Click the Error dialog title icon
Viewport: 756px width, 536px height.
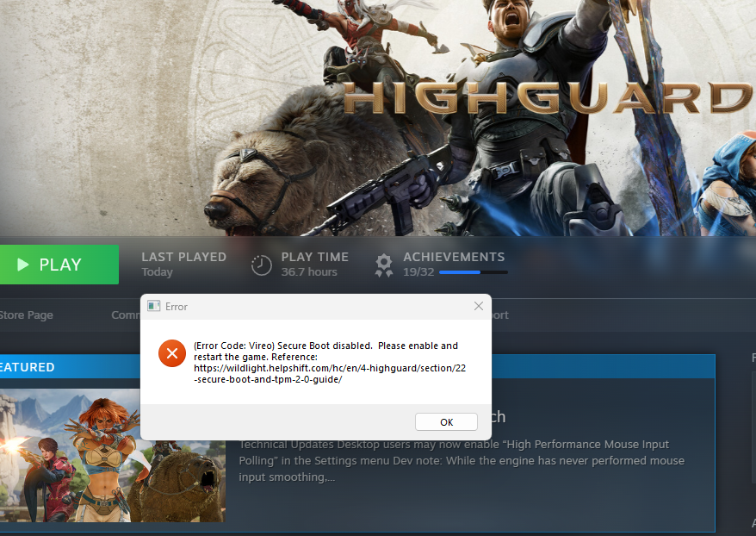(154, 307)
